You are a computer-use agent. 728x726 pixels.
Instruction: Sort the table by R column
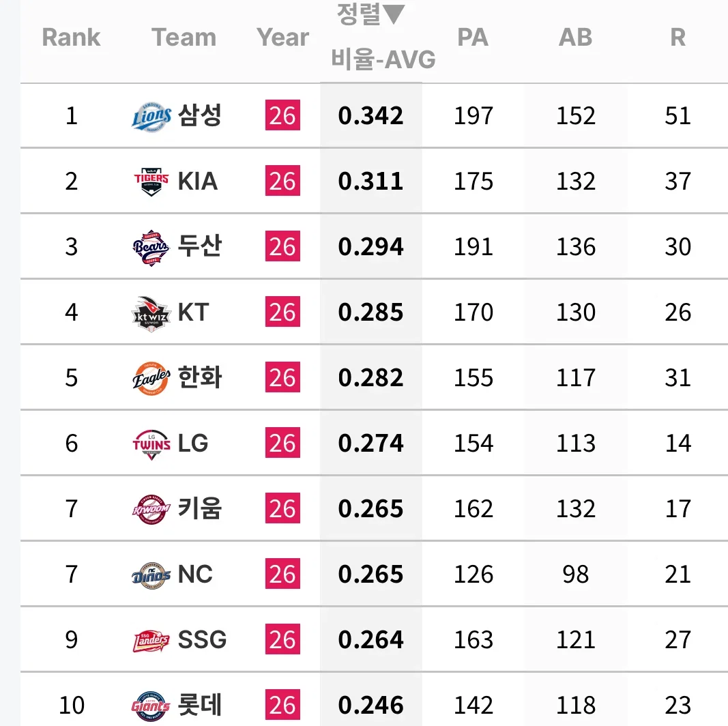pos(678,37)
